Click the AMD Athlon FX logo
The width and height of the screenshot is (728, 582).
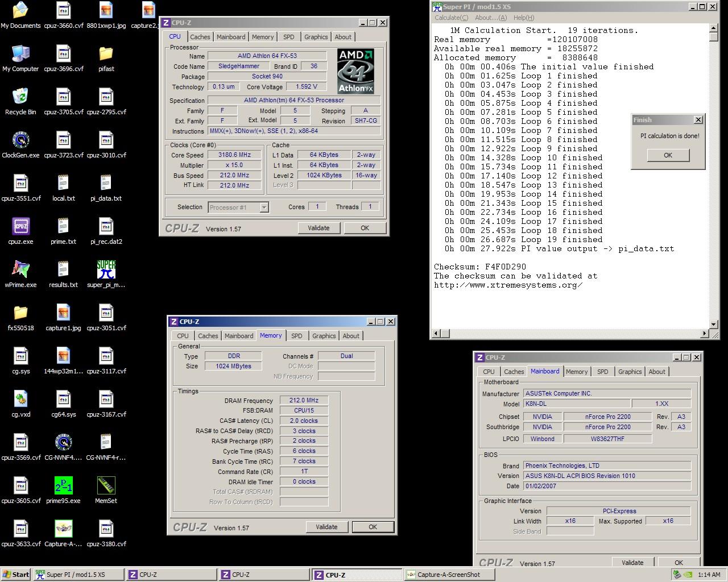[355, 71]
